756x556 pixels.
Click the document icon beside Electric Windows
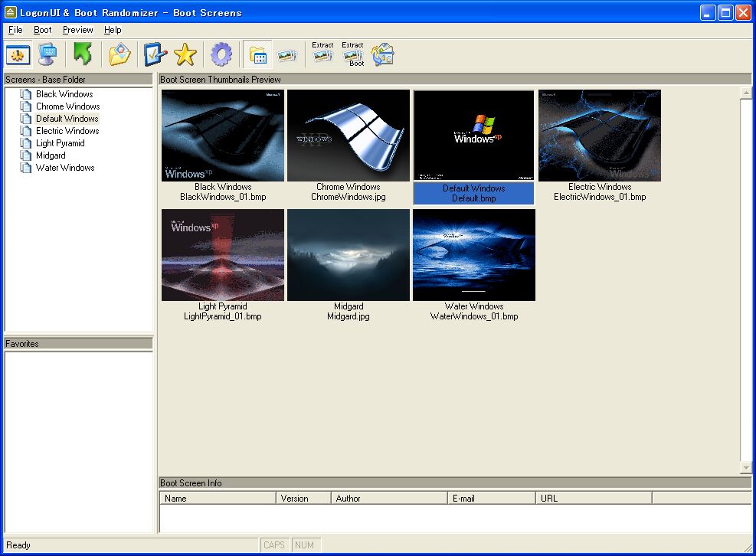[x=25, y=131]
